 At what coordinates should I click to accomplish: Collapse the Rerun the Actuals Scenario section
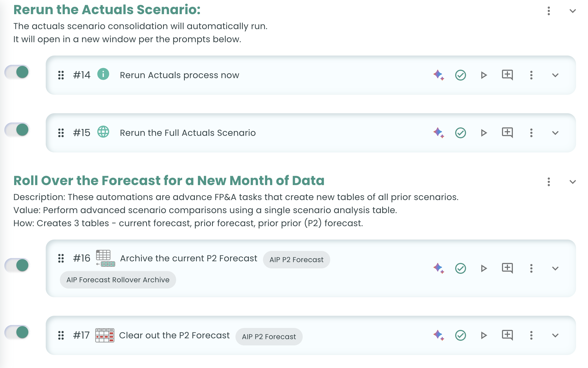[573, 11]
